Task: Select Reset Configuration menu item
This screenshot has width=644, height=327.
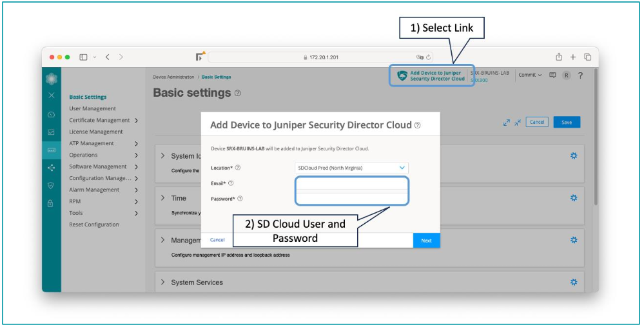Action: coord(94,224)
